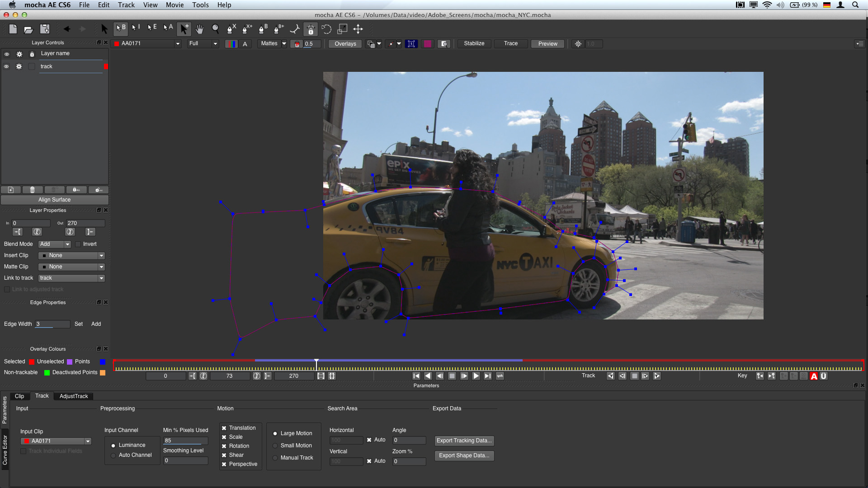Click the Align Surface button

click(54, 200)
